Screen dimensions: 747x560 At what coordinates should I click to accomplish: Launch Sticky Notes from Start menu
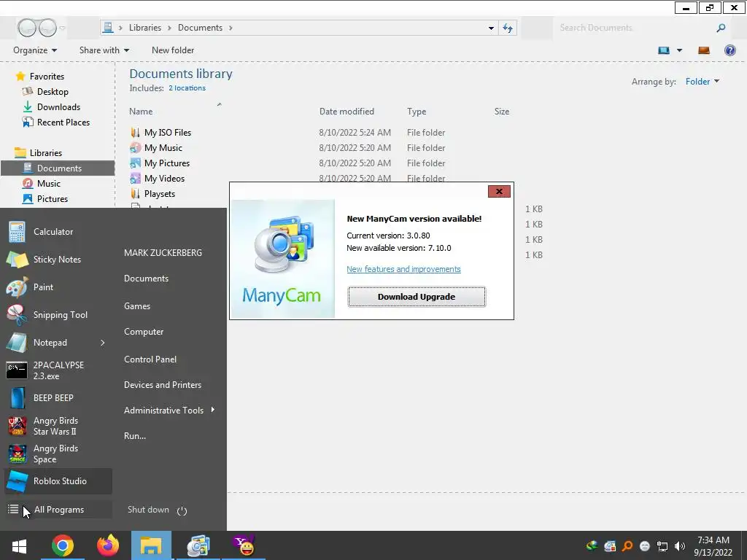pos(56,260)
